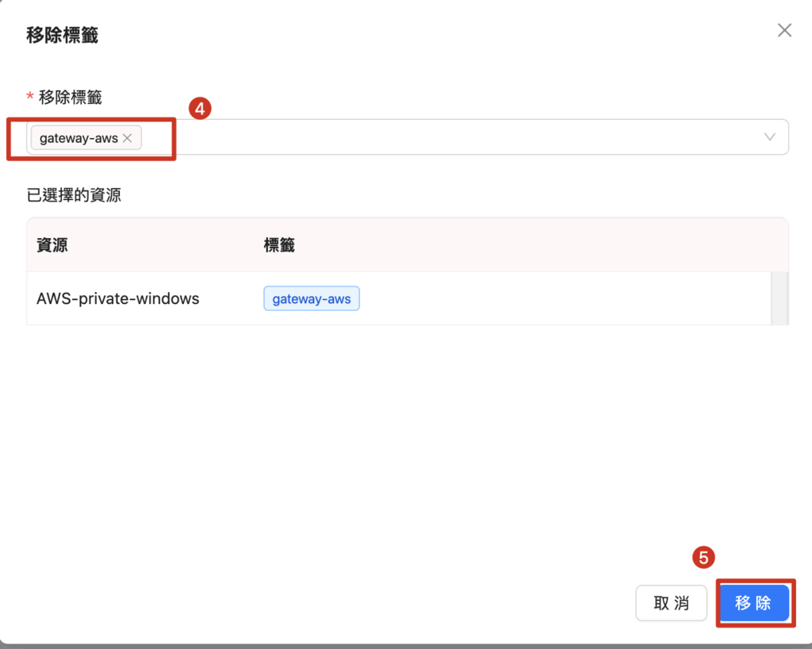This screenshot has height=649, width=812.
Task: Click the 標籤 column header
Action: [279, 245]
